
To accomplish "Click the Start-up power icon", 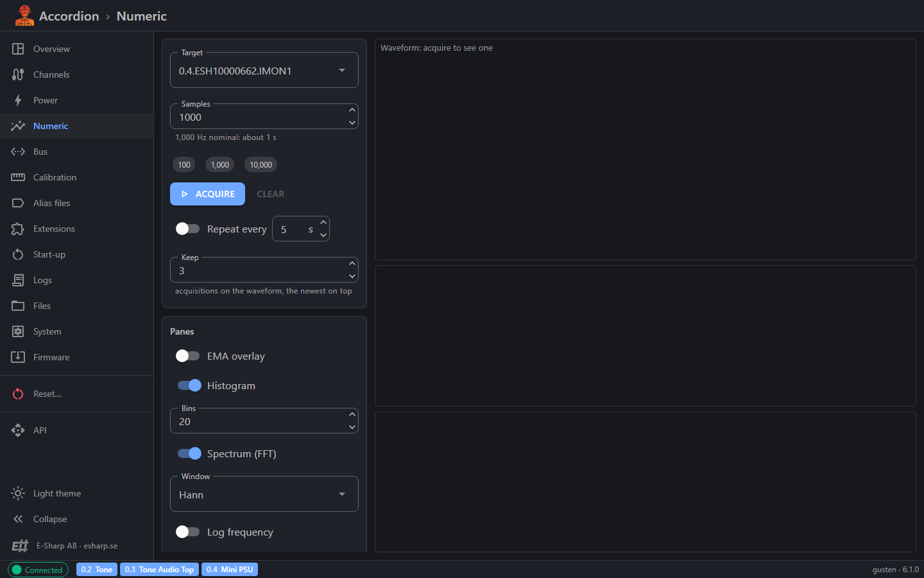I will tap(18, 254).
